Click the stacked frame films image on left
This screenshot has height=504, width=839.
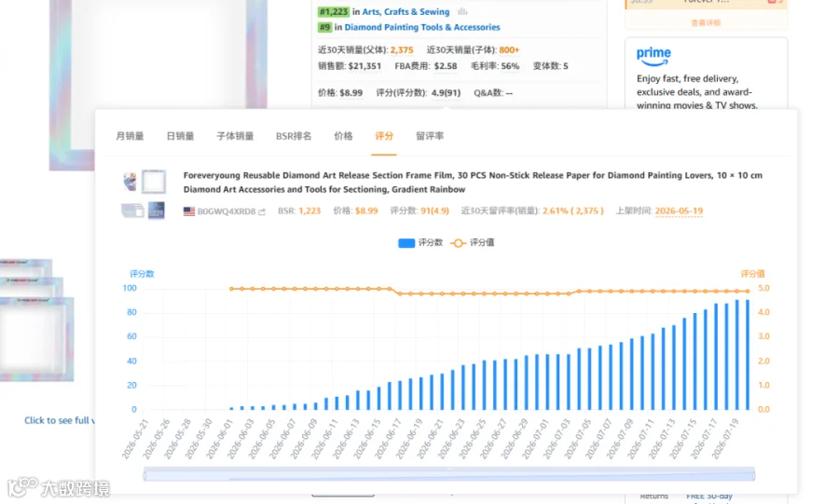pos(36,320)
